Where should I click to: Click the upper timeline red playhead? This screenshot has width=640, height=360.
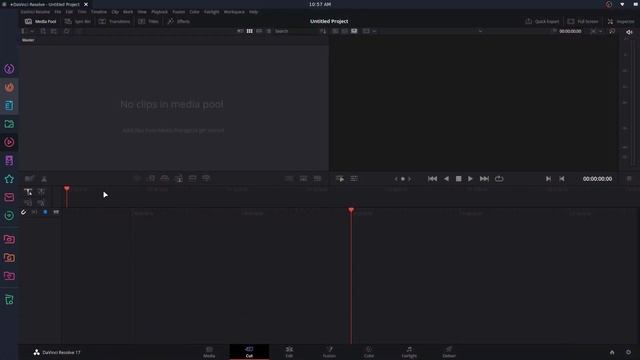[67, 189]
